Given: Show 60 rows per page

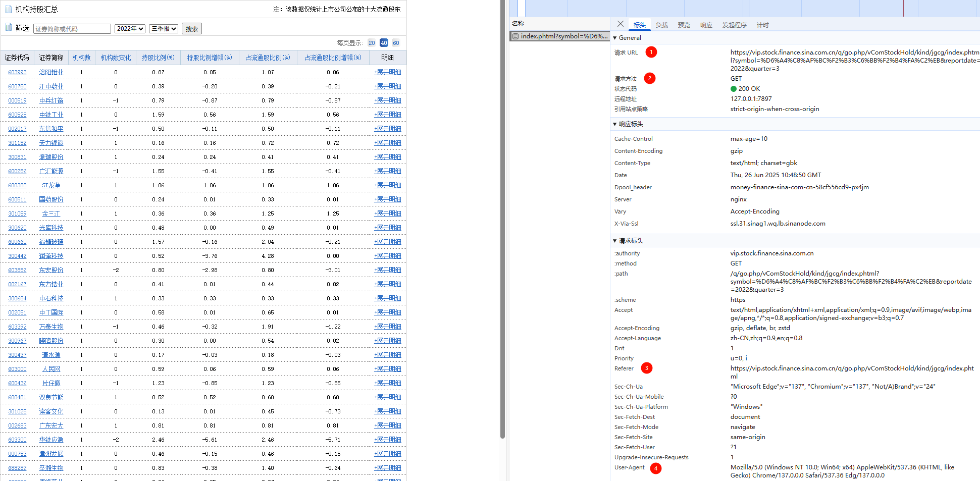Looking at the screenshot, I should tap(396, 43).
